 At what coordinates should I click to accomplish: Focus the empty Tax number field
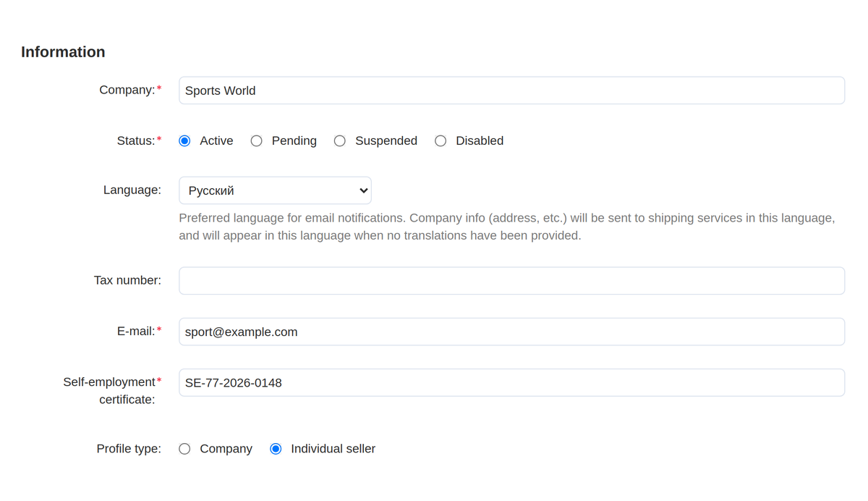click(511, 281)
